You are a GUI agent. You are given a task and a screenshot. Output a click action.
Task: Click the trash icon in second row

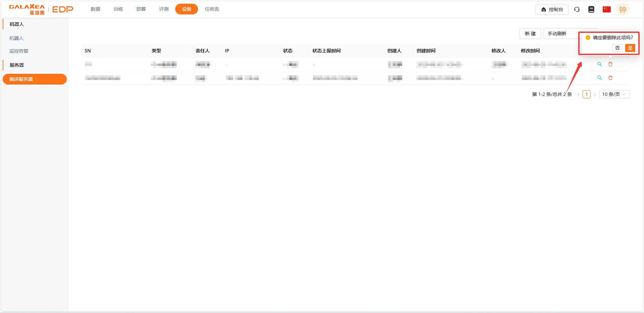[x=610, y=78]
